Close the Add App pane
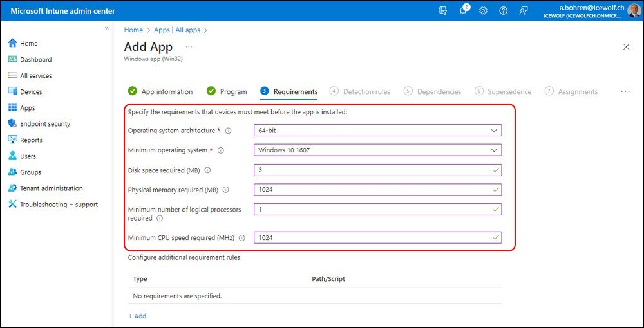 627,47
